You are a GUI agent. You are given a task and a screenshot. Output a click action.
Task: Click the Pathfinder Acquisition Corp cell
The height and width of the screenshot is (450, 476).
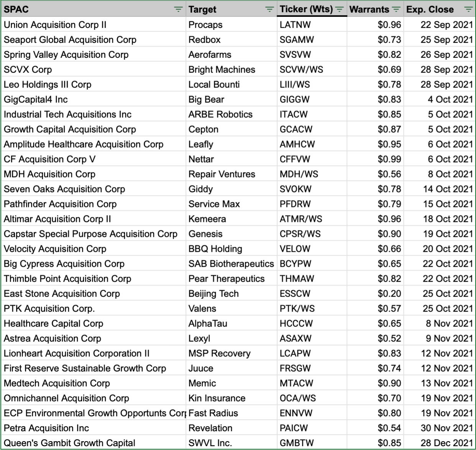pyautogui.click(x=94, y=204)
